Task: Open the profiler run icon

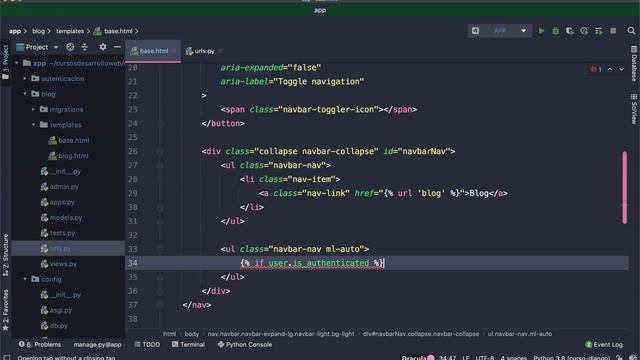Action: click(x=584, y=31)
